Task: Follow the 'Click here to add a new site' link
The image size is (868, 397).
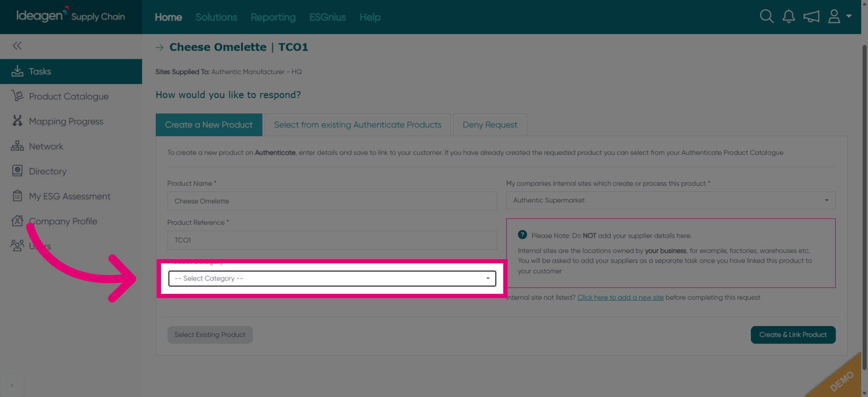Action: pyautogui.click(x=620, y=298)
